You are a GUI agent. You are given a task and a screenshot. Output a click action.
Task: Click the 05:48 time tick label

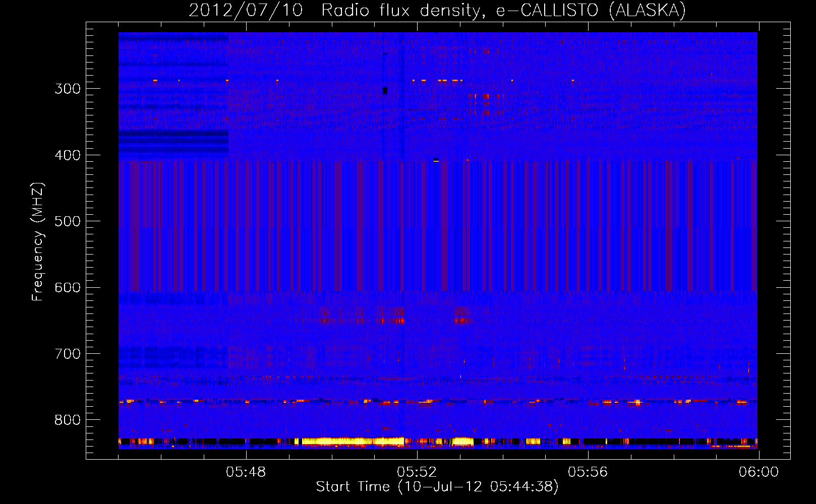(x=246, y=472)
